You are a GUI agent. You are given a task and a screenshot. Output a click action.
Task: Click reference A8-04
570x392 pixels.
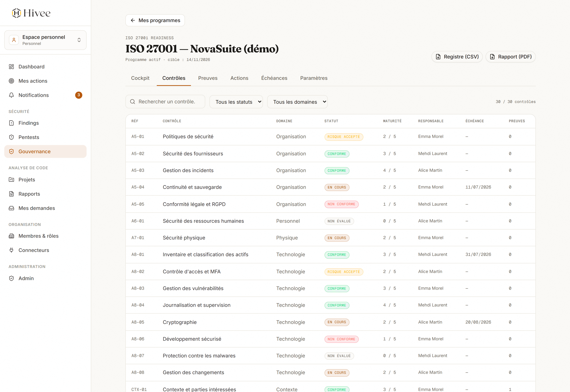point(138,305)
